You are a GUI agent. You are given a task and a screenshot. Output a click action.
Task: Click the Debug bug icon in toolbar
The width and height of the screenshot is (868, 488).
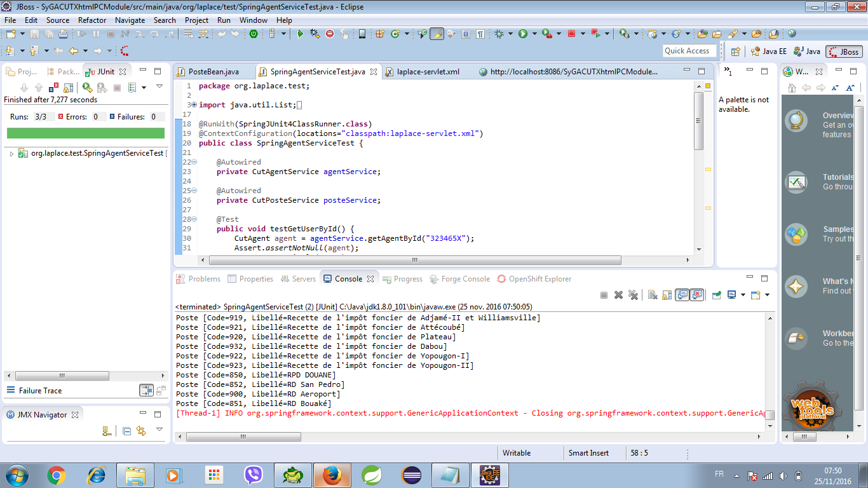click(499, 34)
